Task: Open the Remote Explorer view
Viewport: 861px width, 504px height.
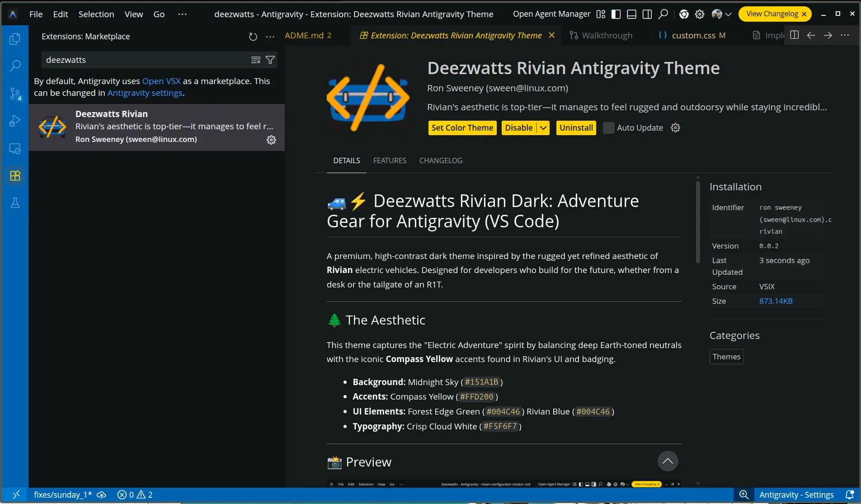Action: (x=15, y=149)
